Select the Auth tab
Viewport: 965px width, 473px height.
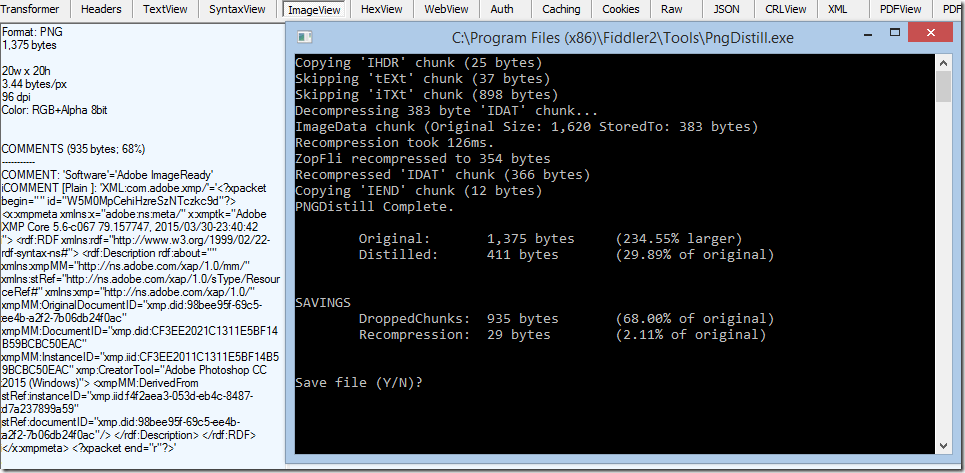(502, 9)
